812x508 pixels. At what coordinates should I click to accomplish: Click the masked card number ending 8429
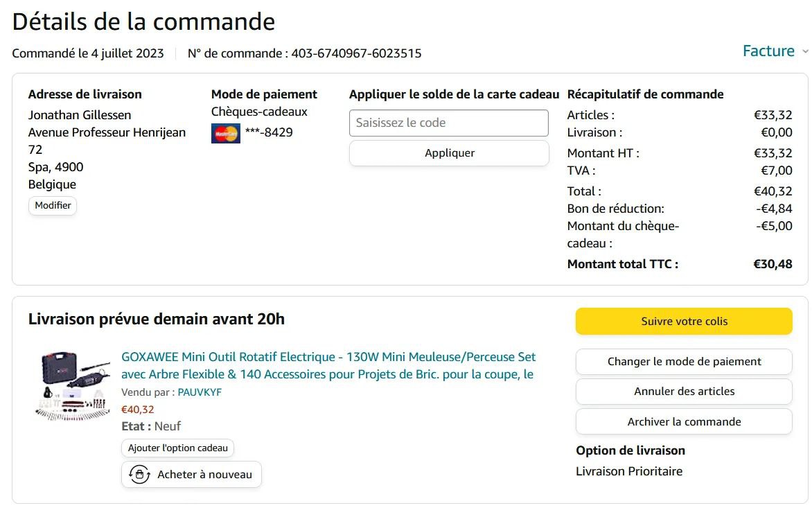tap(269, 132)
